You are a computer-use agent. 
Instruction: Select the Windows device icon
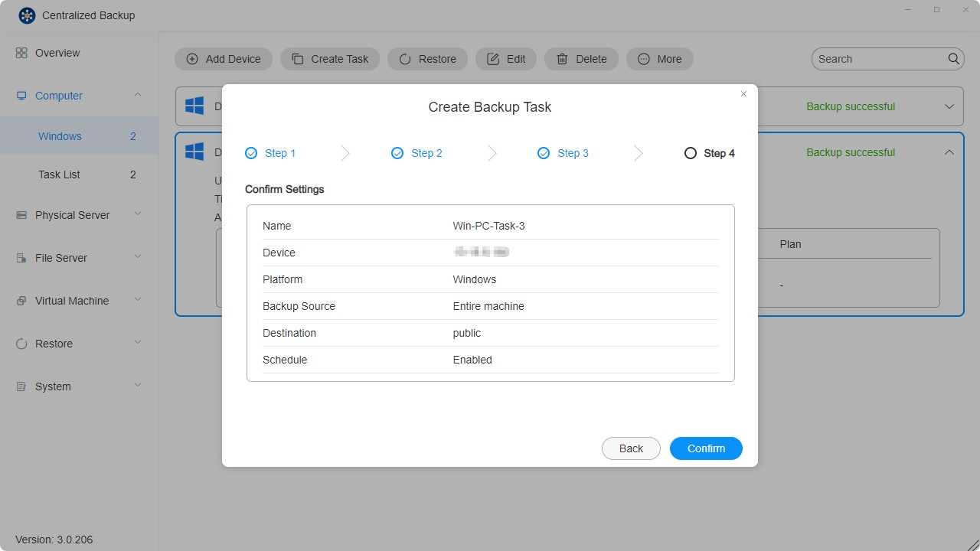click(x=194, y=151)
